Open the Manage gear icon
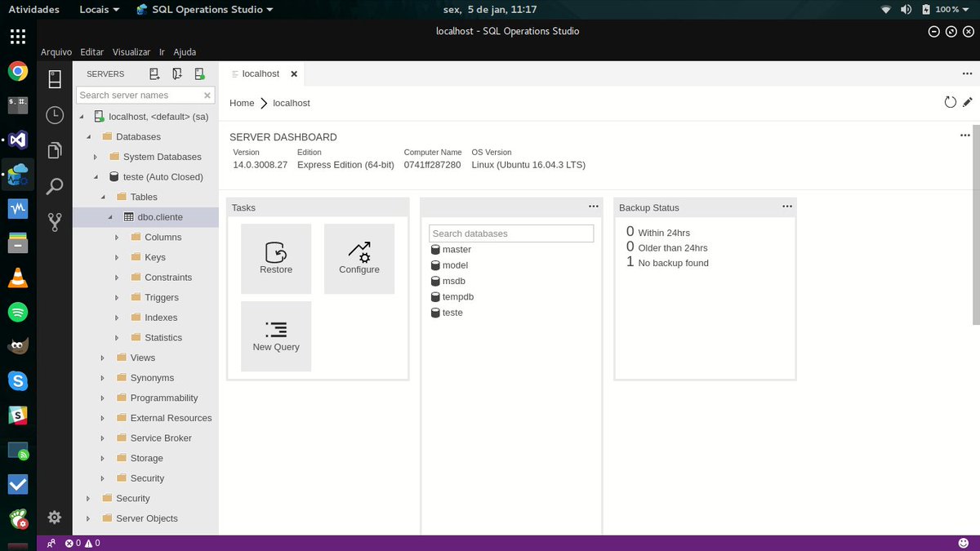The width and height of the screenshot is (980, 551). pyautogui.click(x=55, y=517)
